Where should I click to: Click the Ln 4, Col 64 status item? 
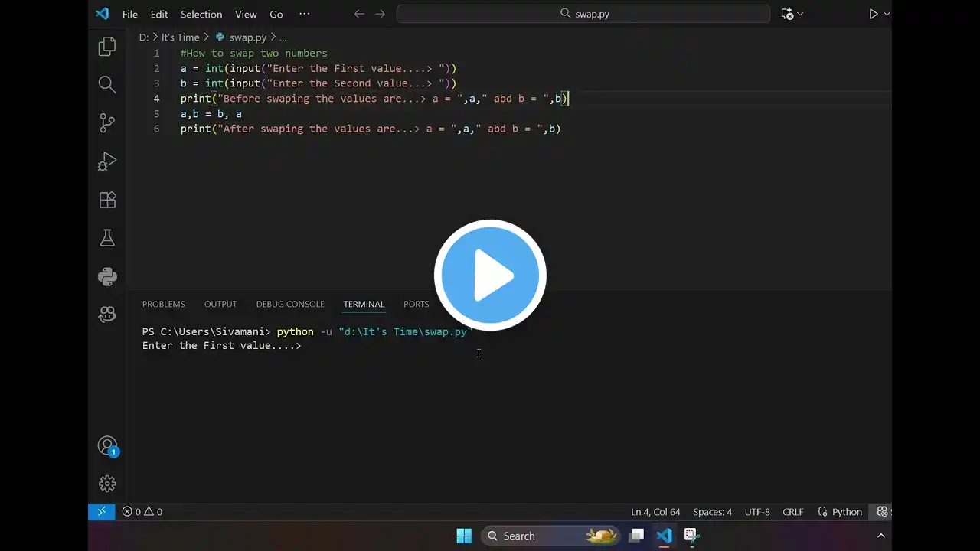coord(655,512)
